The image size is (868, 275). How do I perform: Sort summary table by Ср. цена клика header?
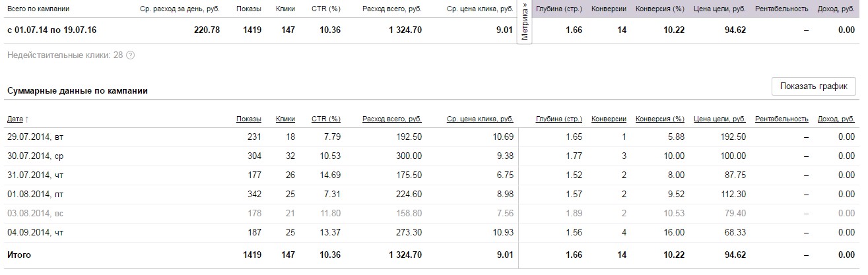pyautogui.click(x=480, y=119)
